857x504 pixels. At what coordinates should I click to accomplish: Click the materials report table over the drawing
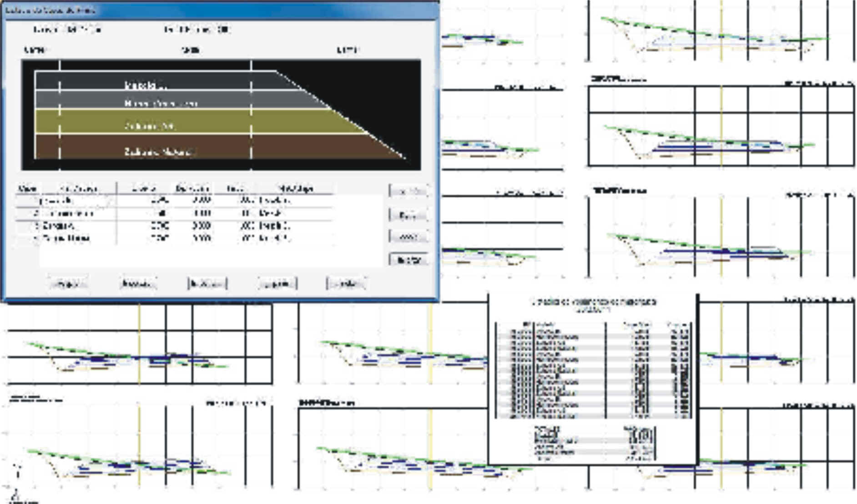pyautogui.click(x=593, y=370)
